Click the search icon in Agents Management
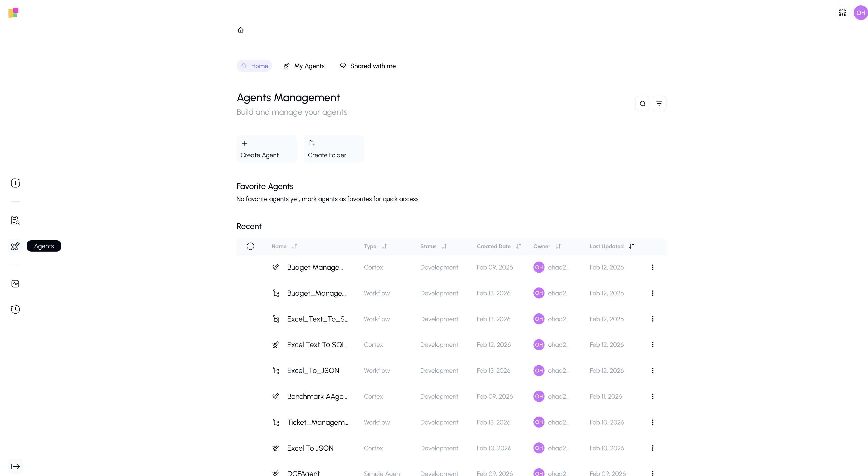 (x=642, y=103)
